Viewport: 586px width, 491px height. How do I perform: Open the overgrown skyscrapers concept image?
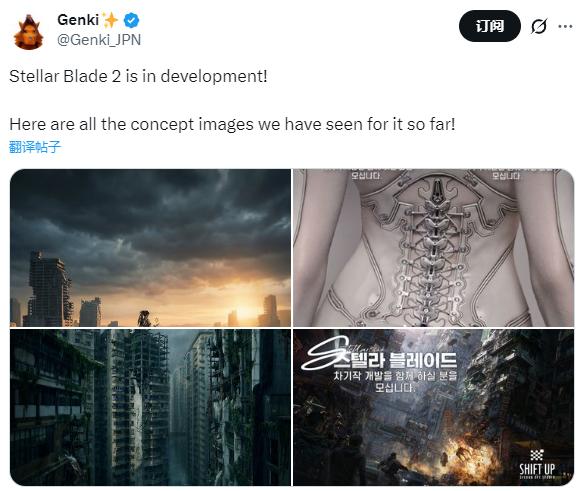click(150, 407)
